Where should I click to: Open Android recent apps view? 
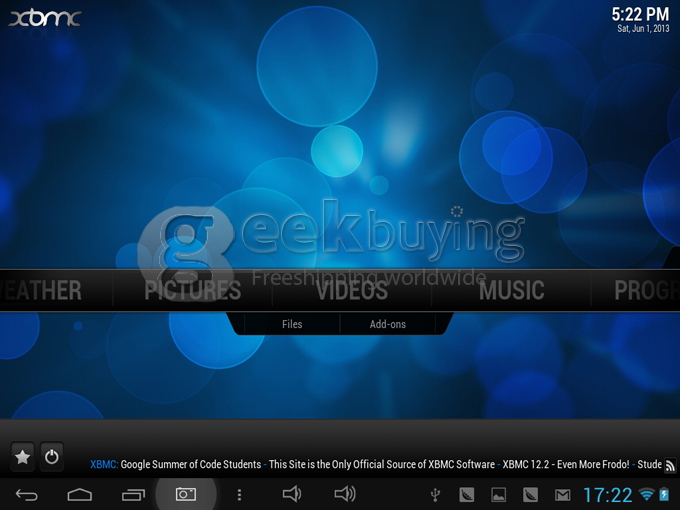point(133,494)
